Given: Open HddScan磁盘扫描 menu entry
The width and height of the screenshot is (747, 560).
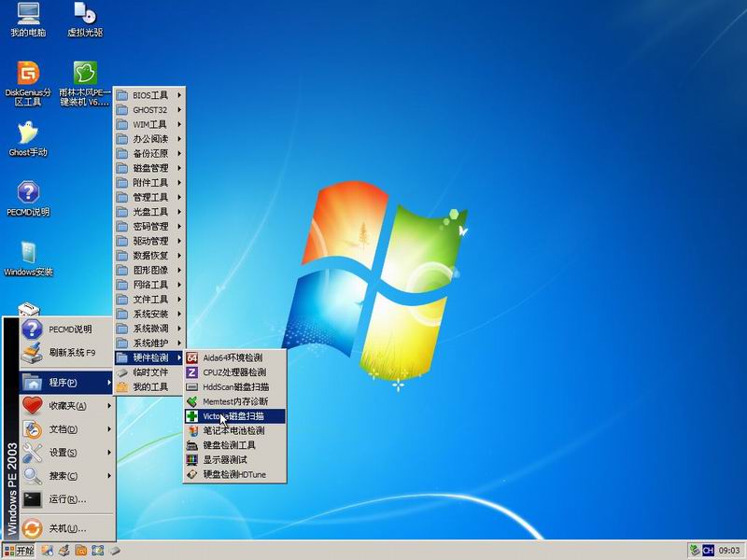Looking at the screenshot, I should (x=235, y=386).
